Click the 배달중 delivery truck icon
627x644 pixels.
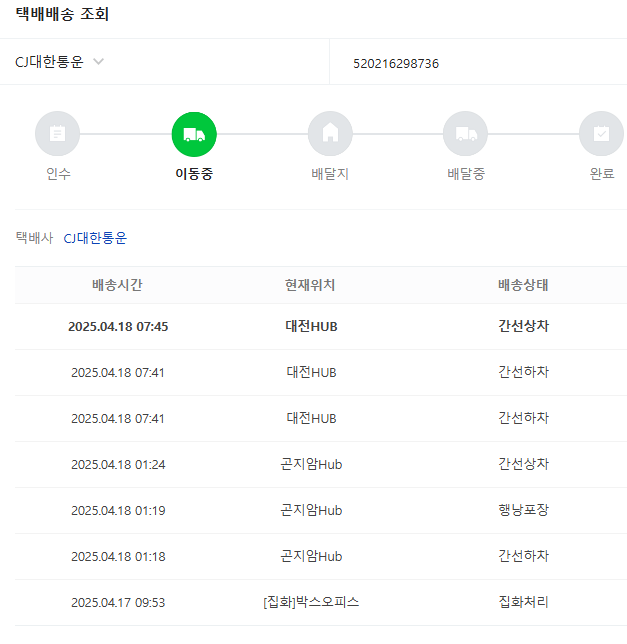(465, 134)
